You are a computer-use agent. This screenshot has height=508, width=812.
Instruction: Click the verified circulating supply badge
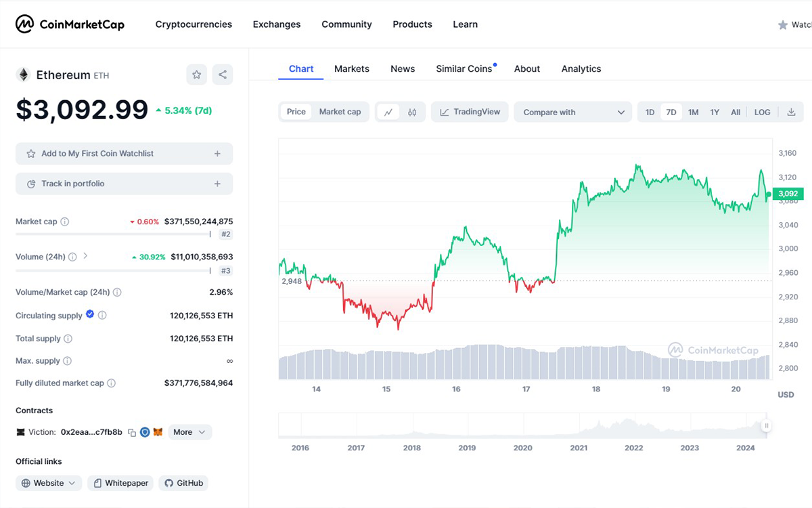(x=90, y=314)
